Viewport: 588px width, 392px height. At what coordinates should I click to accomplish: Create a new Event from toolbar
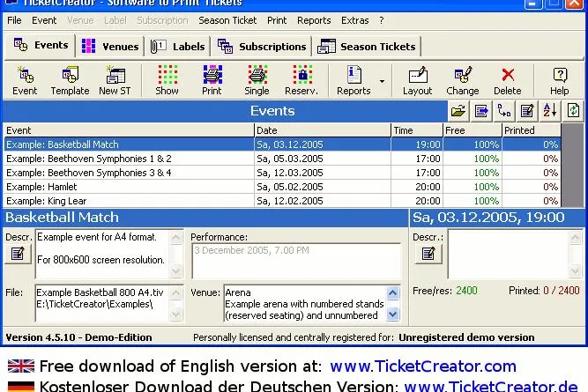[x=25, y=80]
